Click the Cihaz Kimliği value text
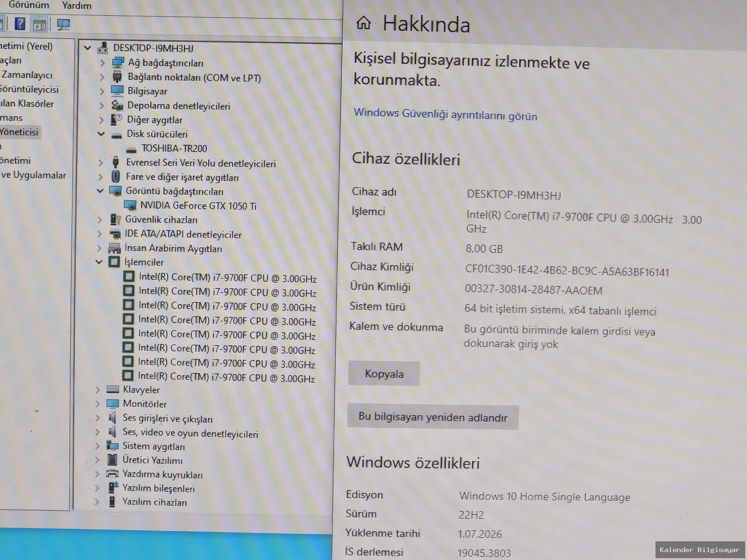This screenshot has height=560, width=747. click(x=567, y=271)
